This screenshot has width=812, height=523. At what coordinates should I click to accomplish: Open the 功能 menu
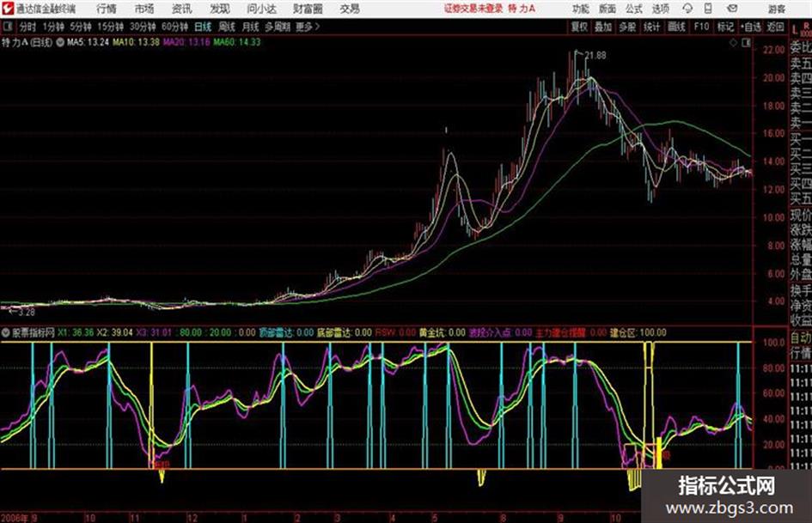click(x=581, y=9)
